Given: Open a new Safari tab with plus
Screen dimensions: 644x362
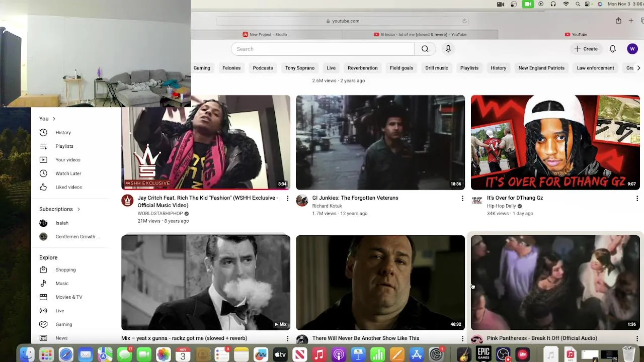Looking at the screenshot, I should [631, 21].
